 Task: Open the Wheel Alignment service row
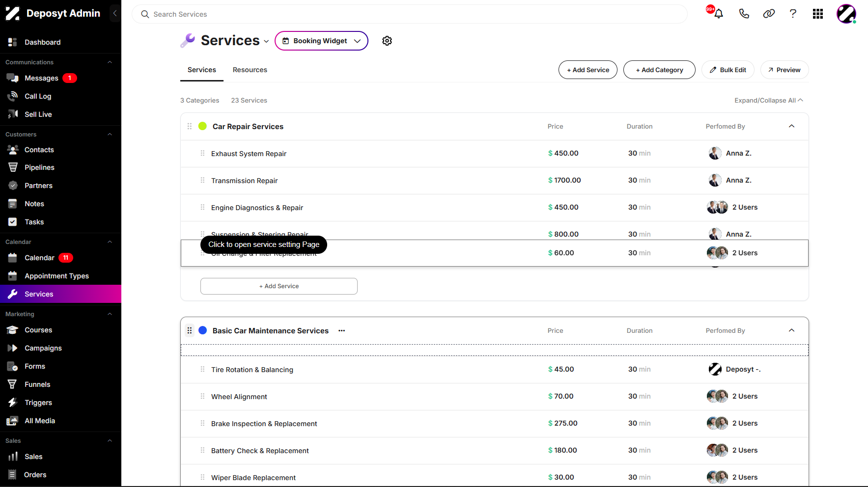(x=495, y=397)
